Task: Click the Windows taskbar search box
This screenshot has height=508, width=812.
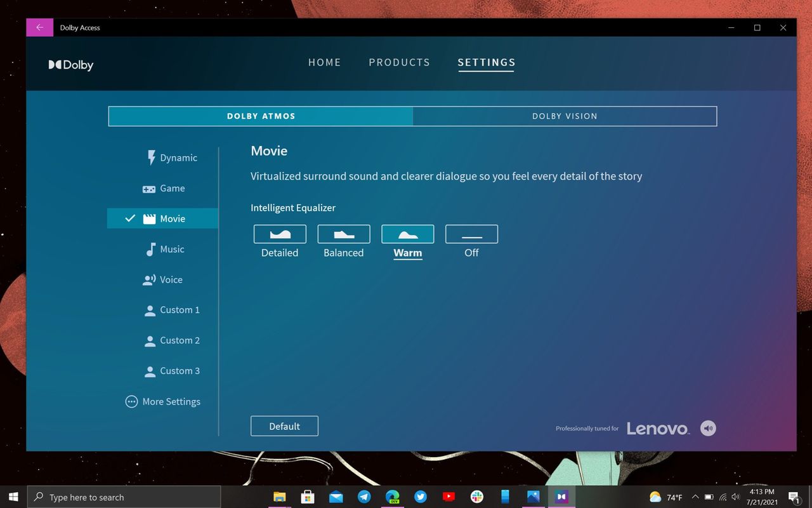Action: pyautogui.click(x=124, y=497)
